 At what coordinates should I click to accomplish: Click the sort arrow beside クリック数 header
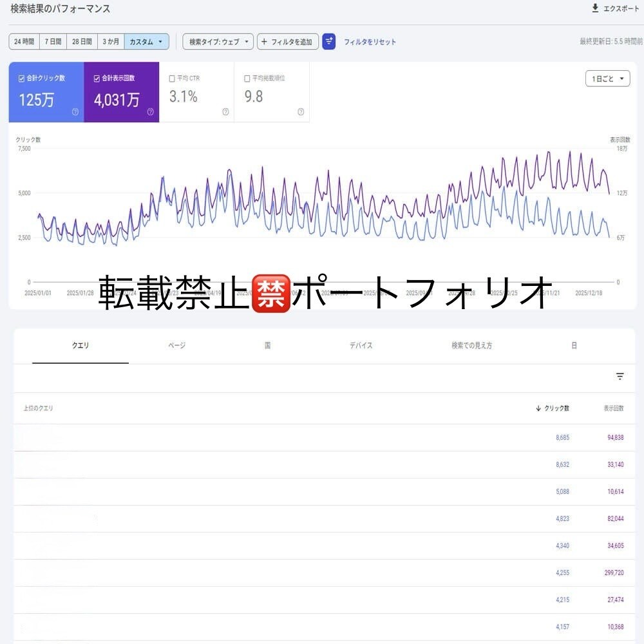coord(538,408)
